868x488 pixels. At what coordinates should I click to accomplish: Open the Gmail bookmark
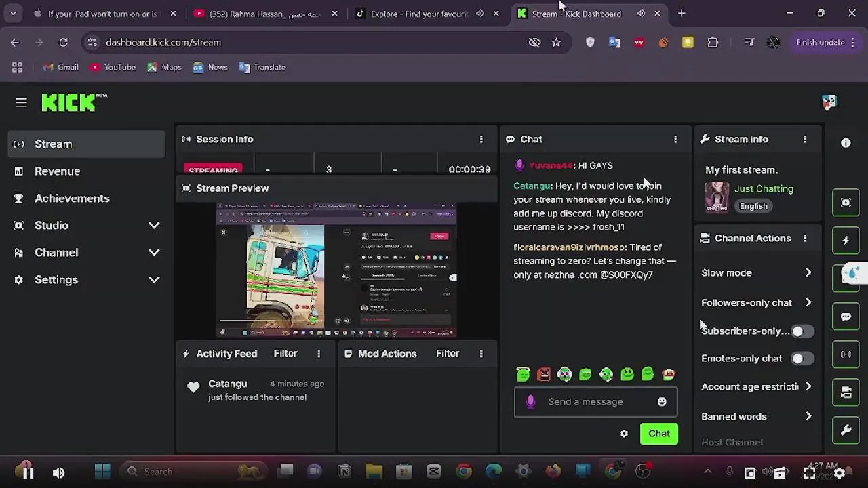[x=61, y=67]
